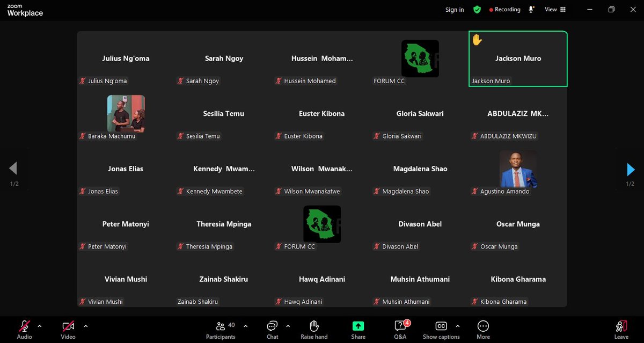Click the Sign in link
This screenshot has height=343, width=644.
pos(455,10)
